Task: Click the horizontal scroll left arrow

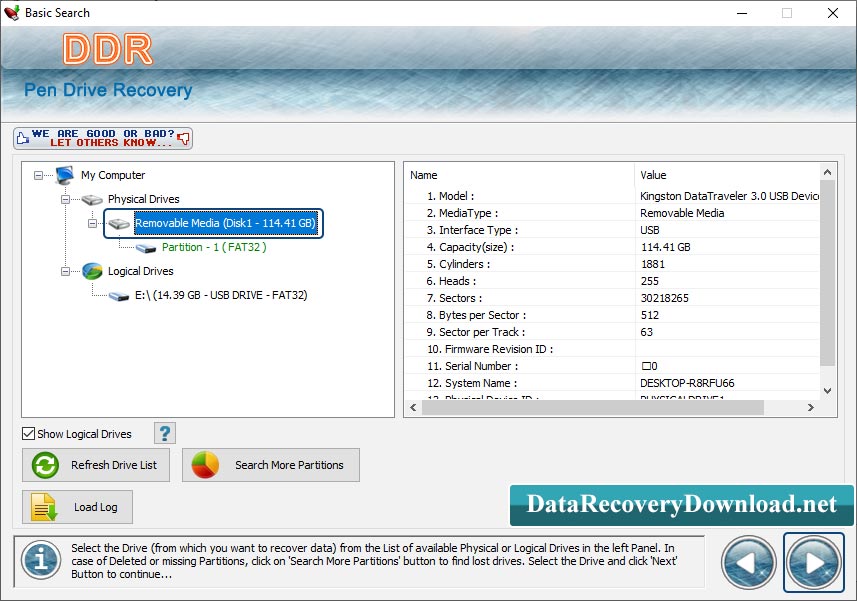Action: (x=413, y=408)
